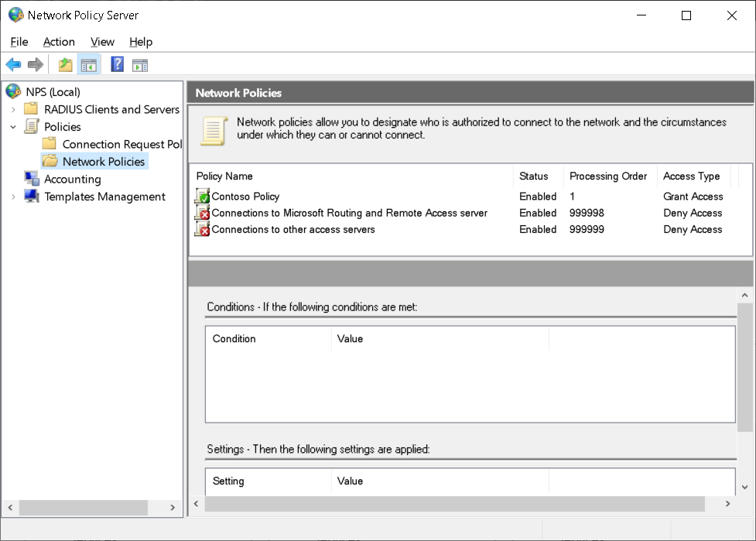Screen dimensions: 756x541
Task: Click the blue Back navigation arrow
Action: (x=13, y=64)
